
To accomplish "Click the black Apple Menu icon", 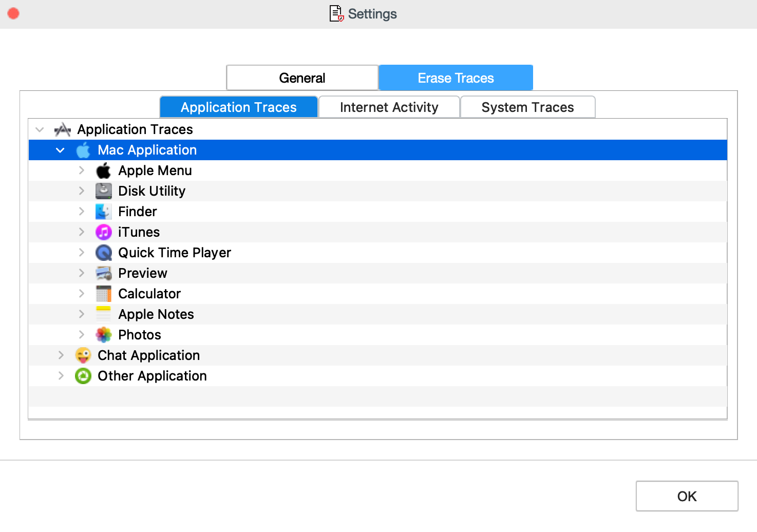I will [104, 170].
